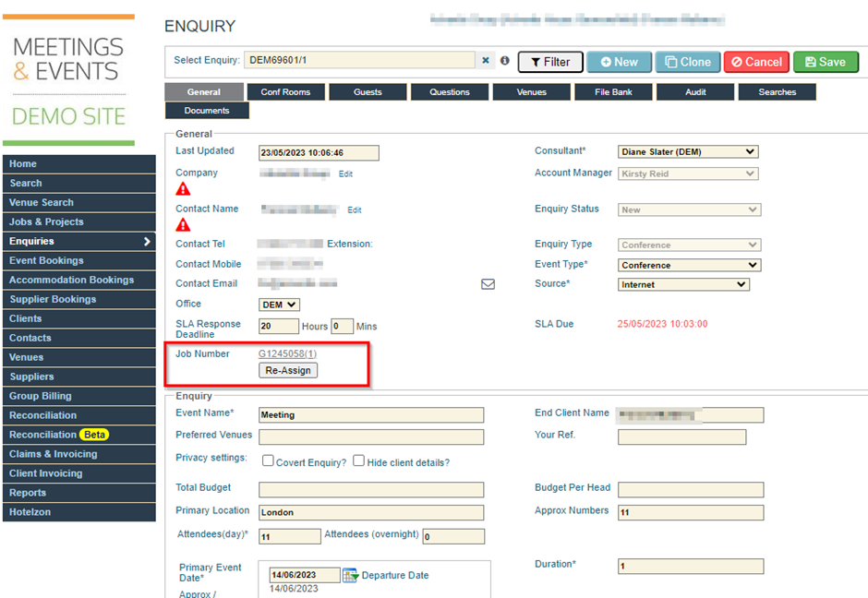Screen dimensions: 868x598
Task: Expand the Enquiries menu arrow
Action: point(147,241)
